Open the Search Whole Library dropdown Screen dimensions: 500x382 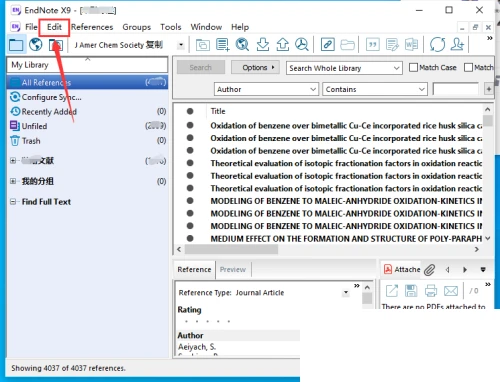(396, 68)
